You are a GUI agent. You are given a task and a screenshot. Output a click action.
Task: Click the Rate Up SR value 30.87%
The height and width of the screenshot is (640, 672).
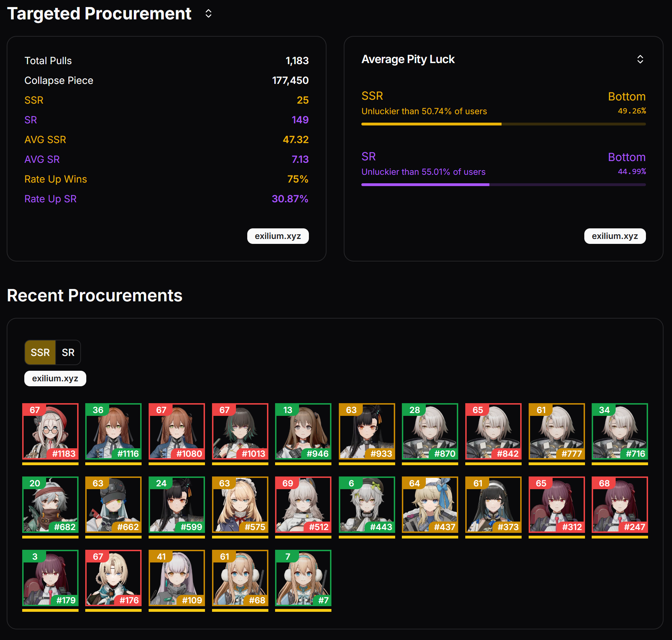coord(290,199)
